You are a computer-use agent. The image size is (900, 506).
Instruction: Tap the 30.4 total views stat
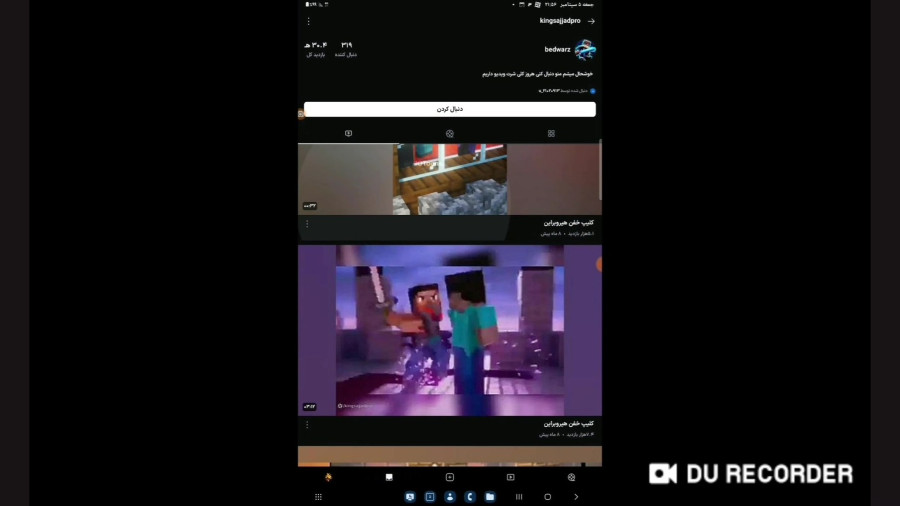click(316, 49)
